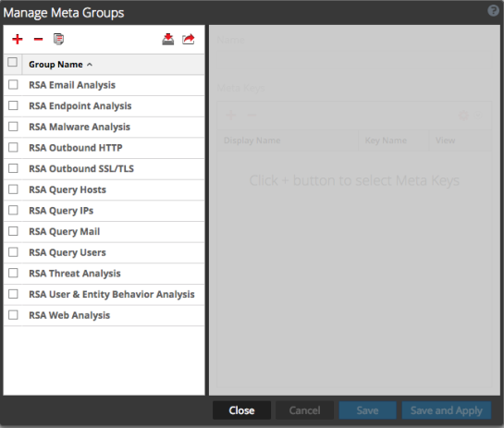The width and height of the screenshot is (504, 428).
Task: Select the RSA Query IPs group name
Action: click(61, 211)
